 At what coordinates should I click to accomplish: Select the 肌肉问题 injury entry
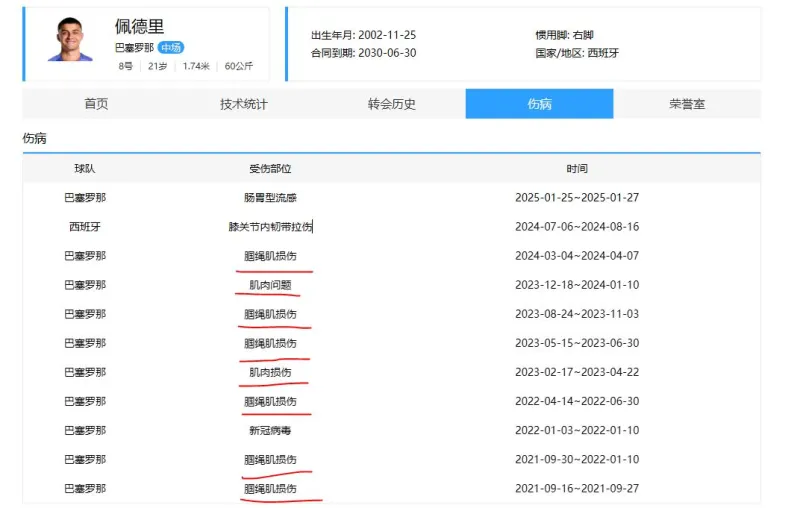(x=270, y=285)
